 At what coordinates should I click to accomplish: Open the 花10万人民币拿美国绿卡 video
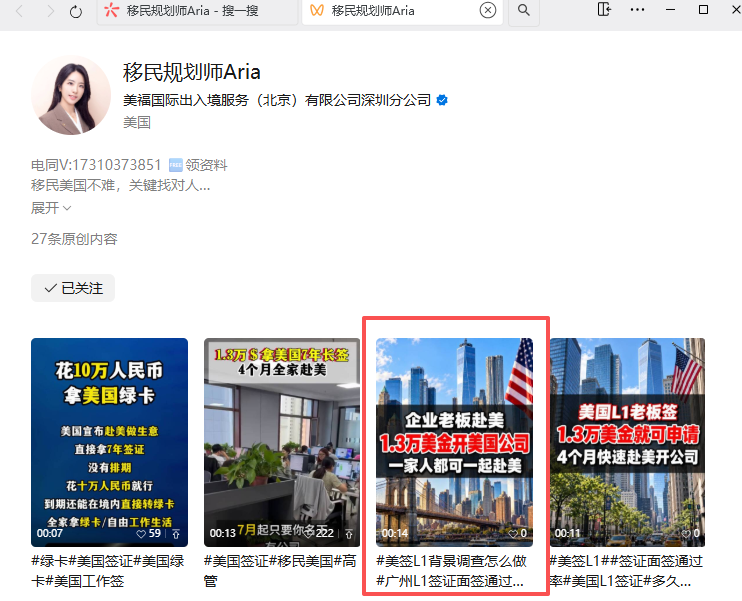point(109,442)
